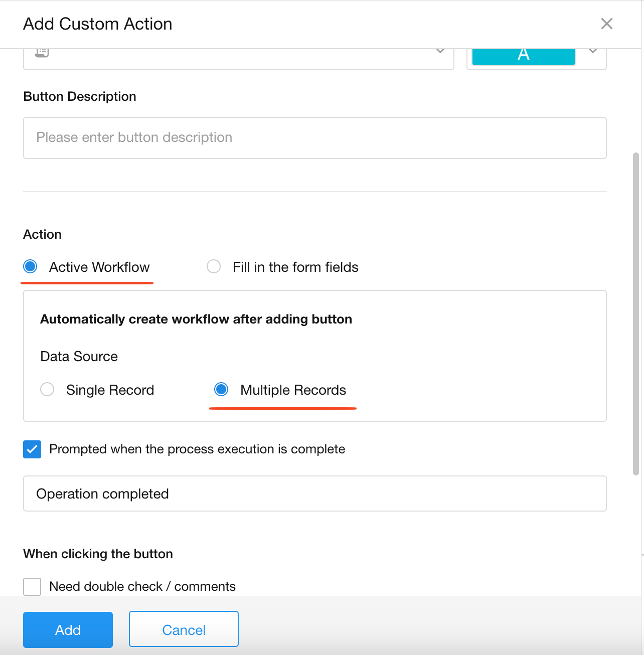Image resolution: width=644 pixels, height=655 pixels.
Task: Click the Operation completed message field
Action: [x=314, y=494]
